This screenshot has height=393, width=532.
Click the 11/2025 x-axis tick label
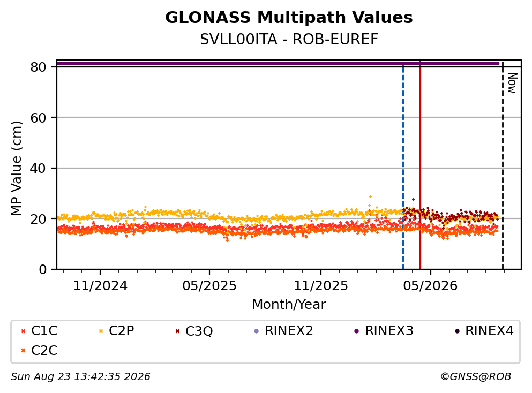coord(321,286)
